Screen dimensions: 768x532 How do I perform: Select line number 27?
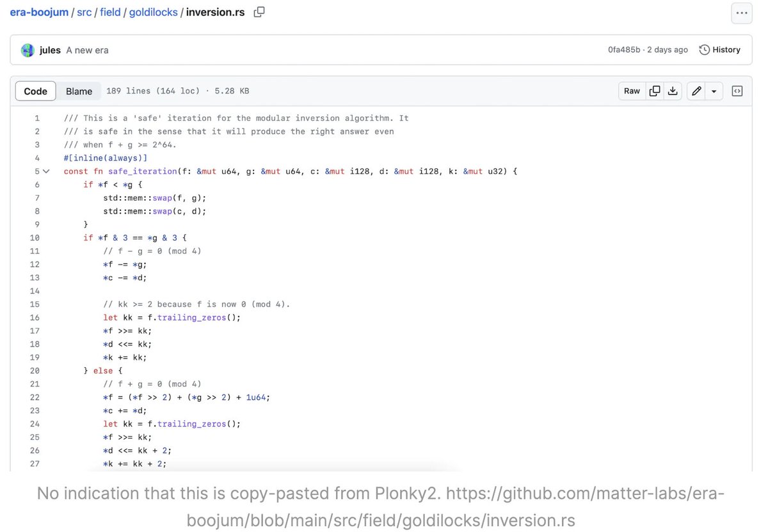click(x=35, y=464)
